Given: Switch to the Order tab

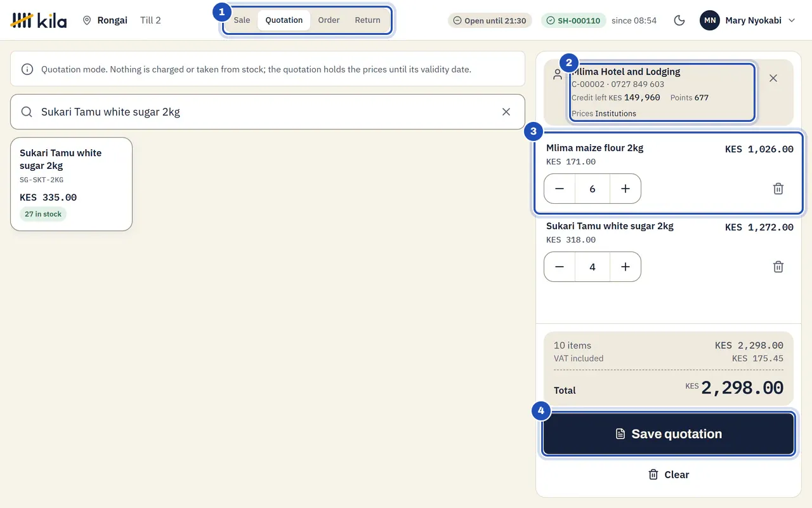Looking at the screenshot, I should pyautogui.click(x=329, y=20).
